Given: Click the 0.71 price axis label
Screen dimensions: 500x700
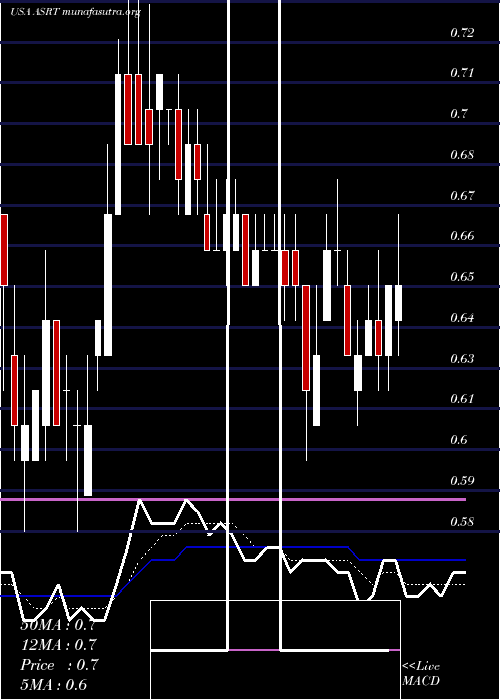Looking at the screenshot, I should (x=462, y=72).
